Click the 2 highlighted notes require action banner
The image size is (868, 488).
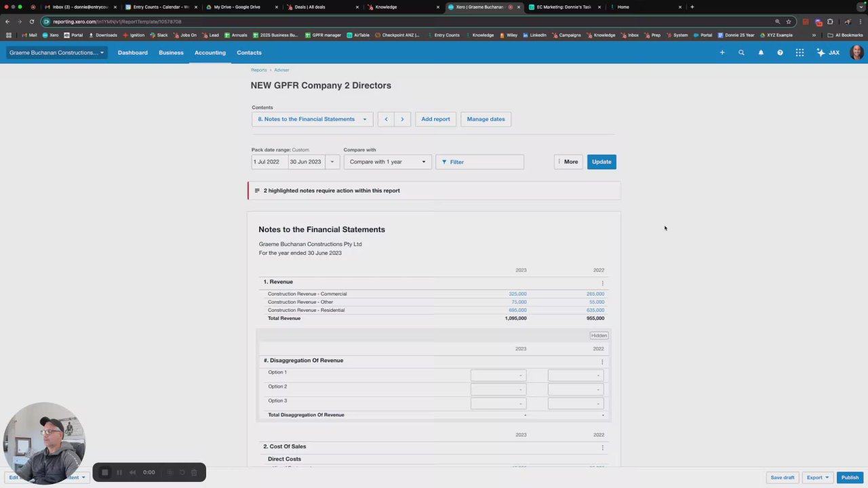pos(434,190)
